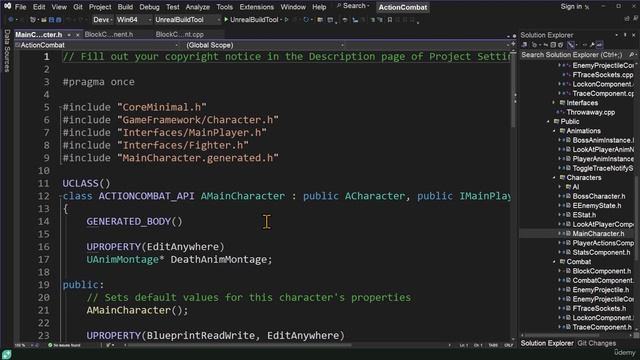Open the Edit menu

pyautogui.click(x=39, y=7)
